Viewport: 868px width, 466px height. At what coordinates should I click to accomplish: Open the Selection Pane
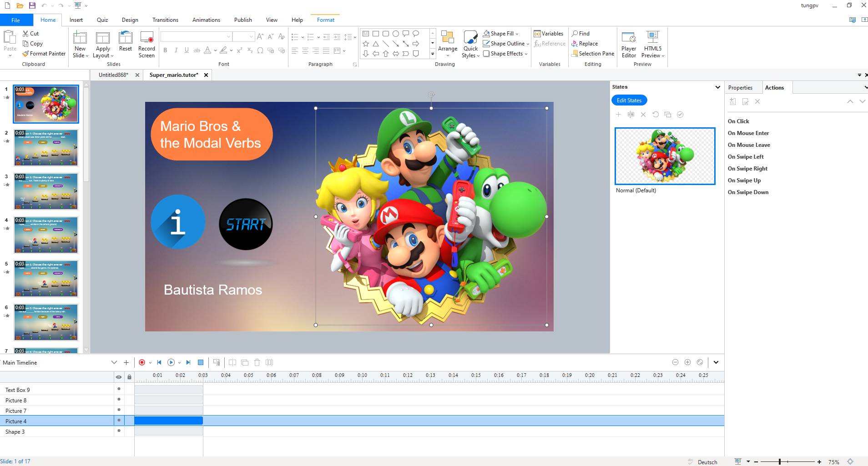(593, 54)
